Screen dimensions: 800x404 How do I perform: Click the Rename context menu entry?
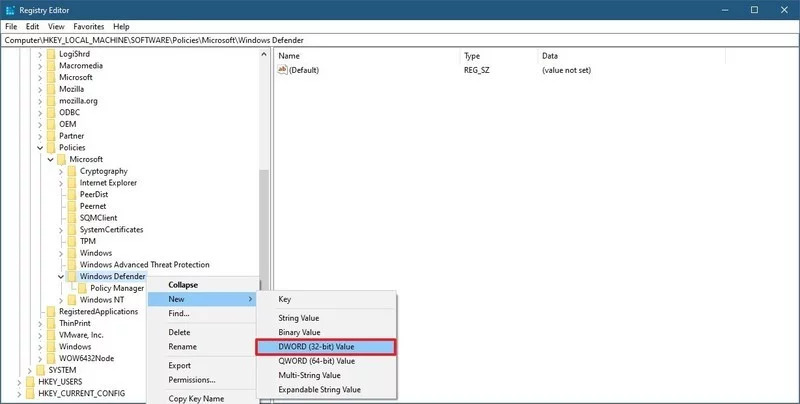click(x=182, y=346)
